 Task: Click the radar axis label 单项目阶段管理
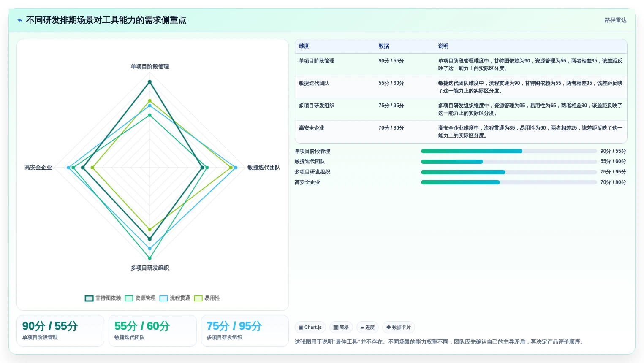click(x=149, y=67)
